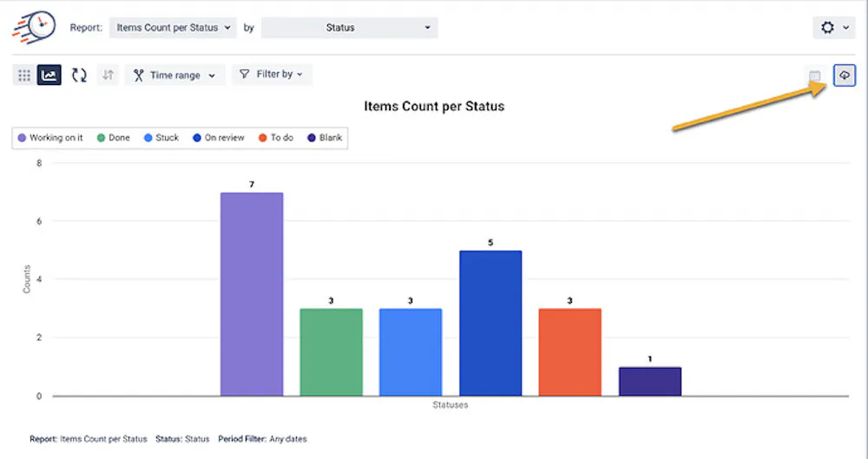The width and height of the screenshot is (868, 459).
Task: Click the app clock logo
Action: [x=34, y=28]
